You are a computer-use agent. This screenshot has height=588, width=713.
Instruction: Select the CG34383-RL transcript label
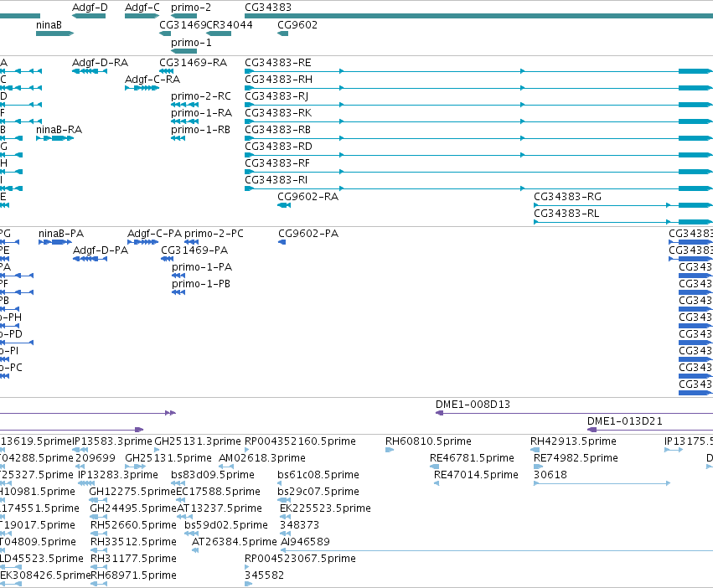[566, 214]
